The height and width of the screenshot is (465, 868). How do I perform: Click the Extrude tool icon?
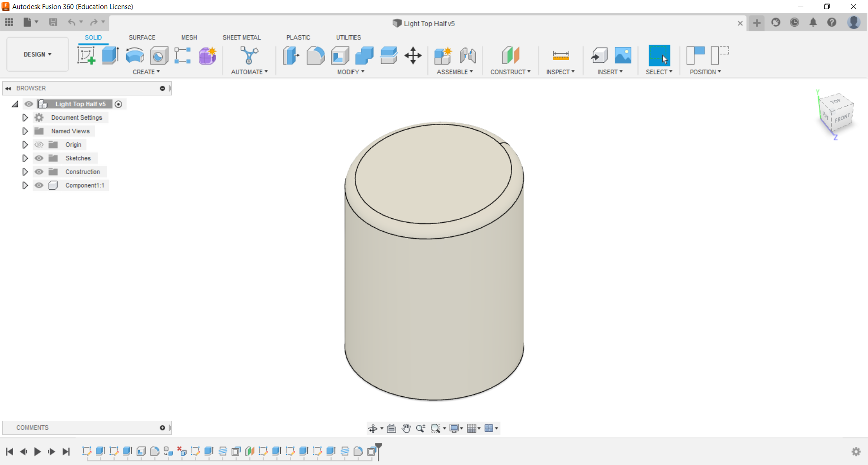pos(110,56)
